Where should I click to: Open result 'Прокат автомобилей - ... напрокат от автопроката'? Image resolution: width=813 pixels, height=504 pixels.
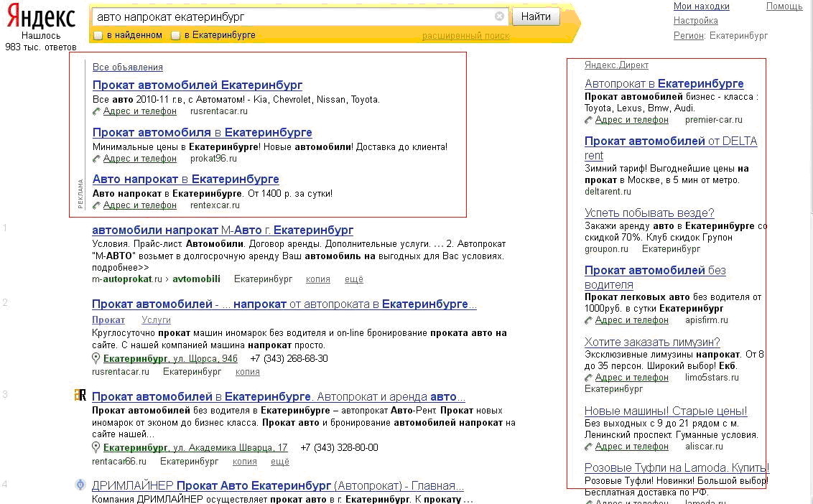click(x=284, y=304)
